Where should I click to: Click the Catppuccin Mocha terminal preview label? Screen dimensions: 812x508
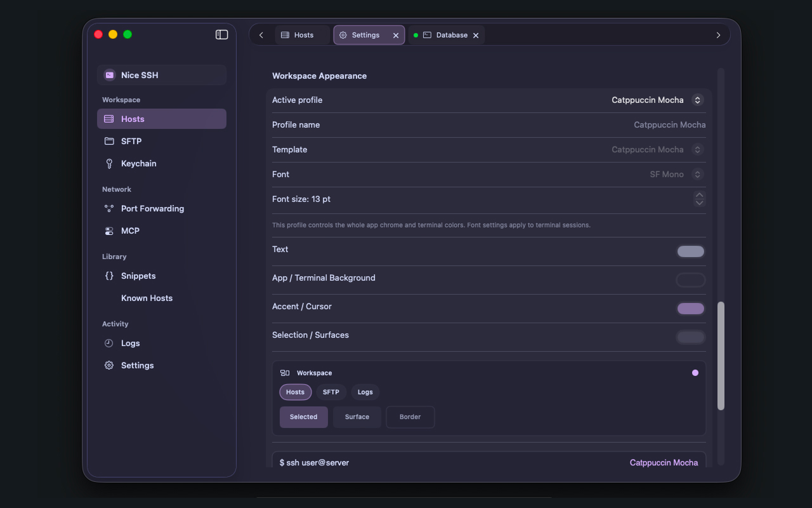[x=664, y=463]
